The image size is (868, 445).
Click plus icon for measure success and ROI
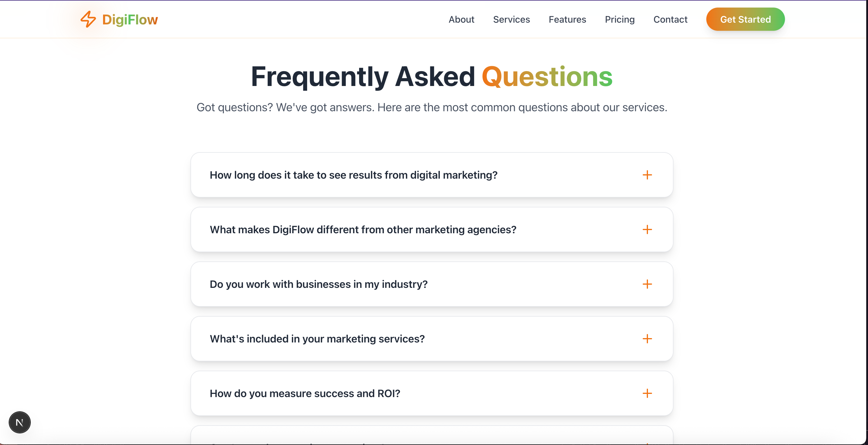647,393
